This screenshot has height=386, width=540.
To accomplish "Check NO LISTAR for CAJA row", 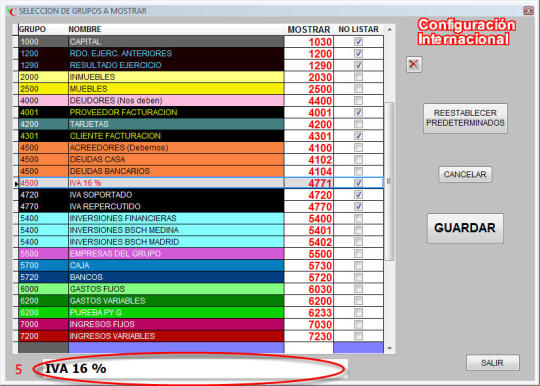I will 358,265.
